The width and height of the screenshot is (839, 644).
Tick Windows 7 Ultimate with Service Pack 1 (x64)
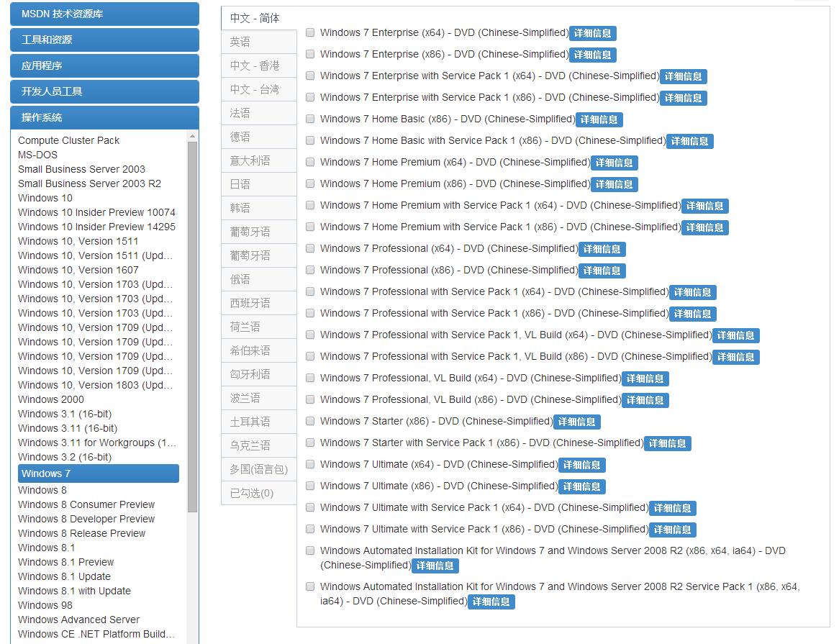(310, 507)
